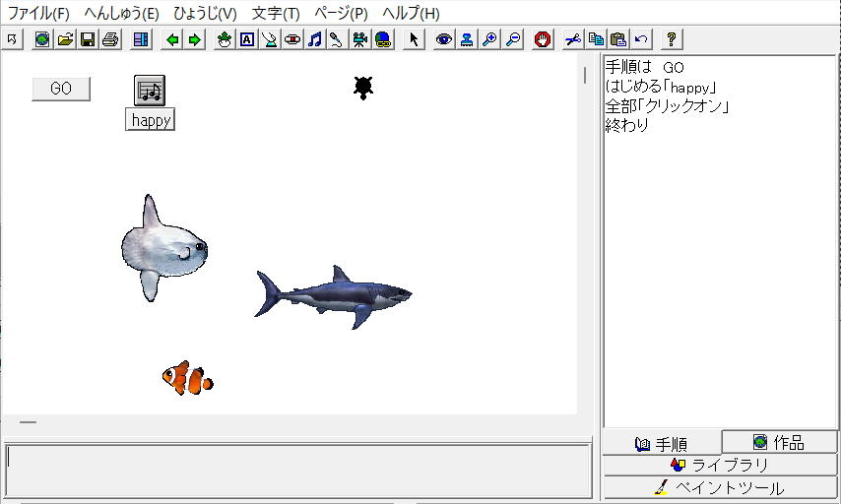Click the copy icon in the toolbar
Screen dimensions: 841x504
pyautogui.click(x=596, y=39)
